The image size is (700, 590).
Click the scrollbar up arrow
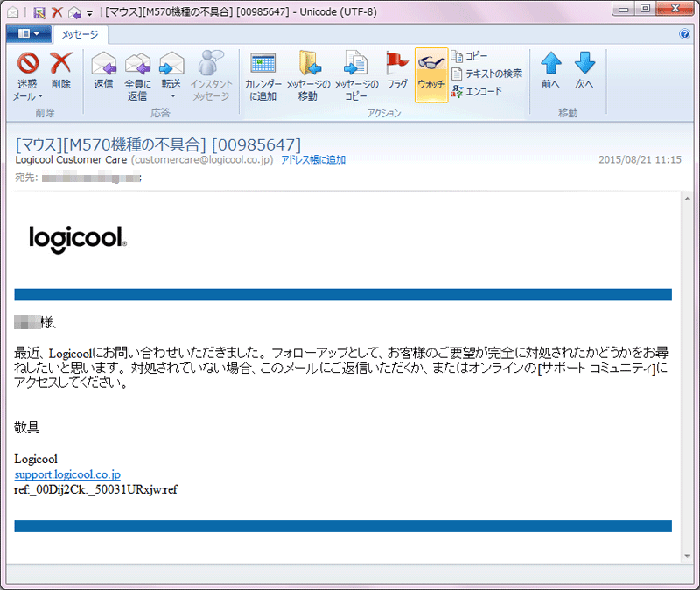pos(687,199)
